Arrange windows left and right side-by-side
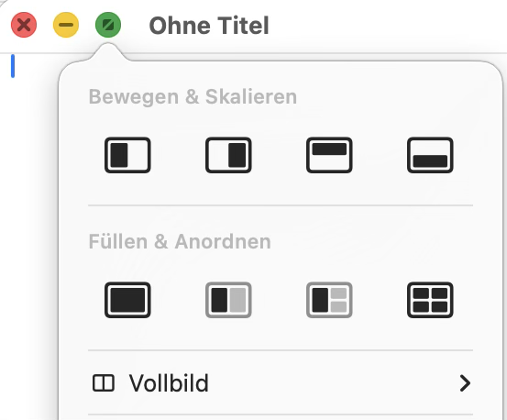 228,300
